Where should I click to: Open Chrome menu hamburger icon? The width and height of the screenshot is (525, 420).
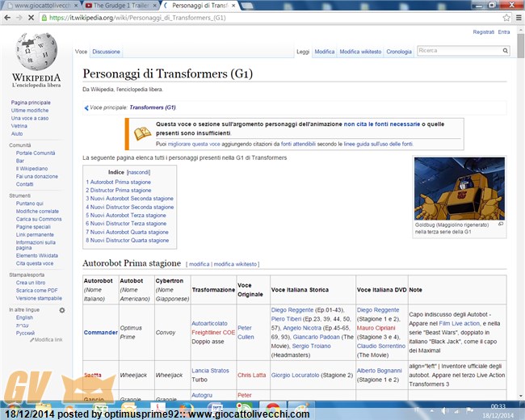coord(519,18)
